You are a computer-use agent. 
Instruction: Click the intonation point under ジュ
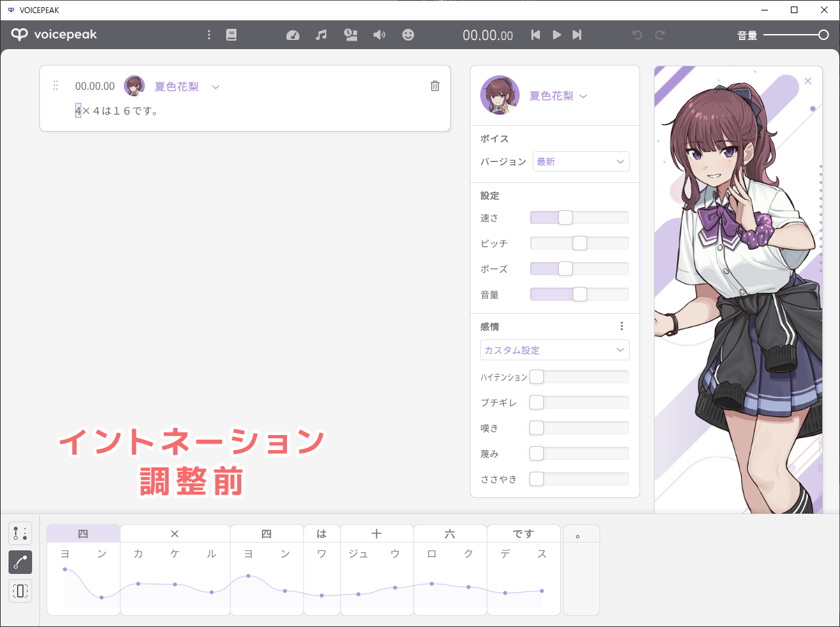coord(358,594)
